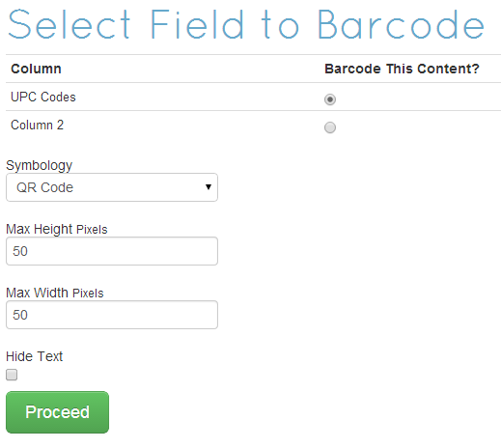This screenshot has width=501, height=448.
Task: Click the Symbology label
Action: tap(40, 166)
